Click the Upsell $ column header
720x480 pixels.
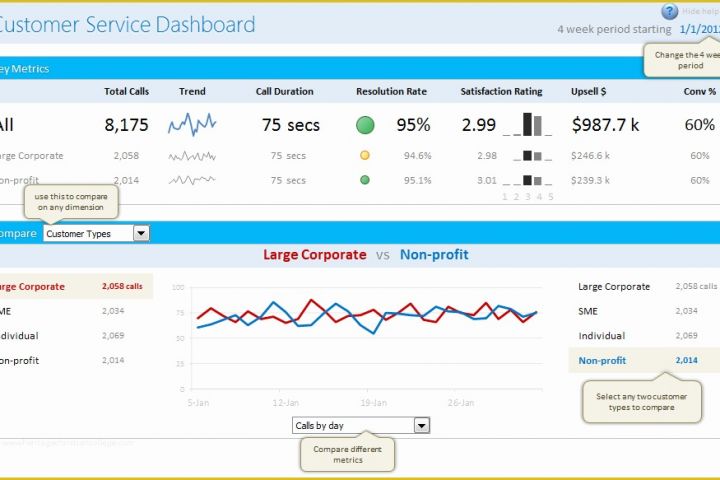(588, 91)
